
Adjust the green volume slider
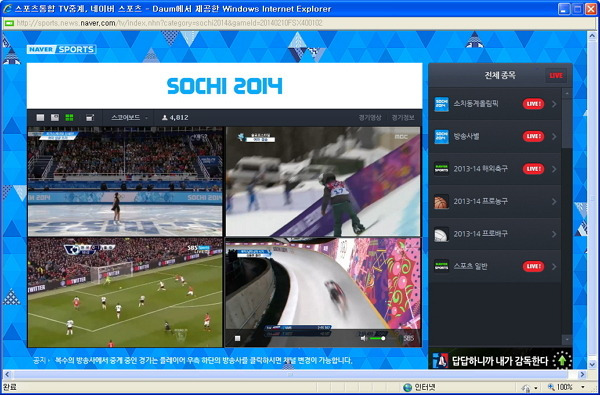377,338
